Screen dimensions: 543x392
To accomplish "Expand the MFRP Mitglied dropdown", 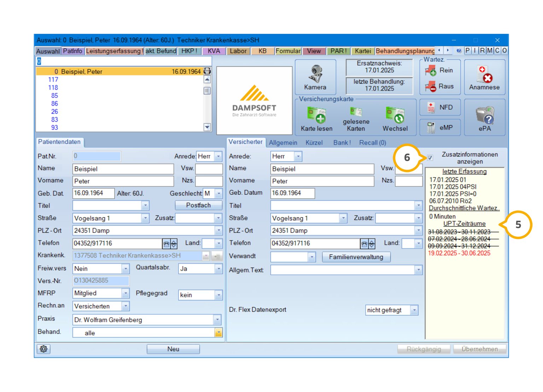I will pos(125,293).
